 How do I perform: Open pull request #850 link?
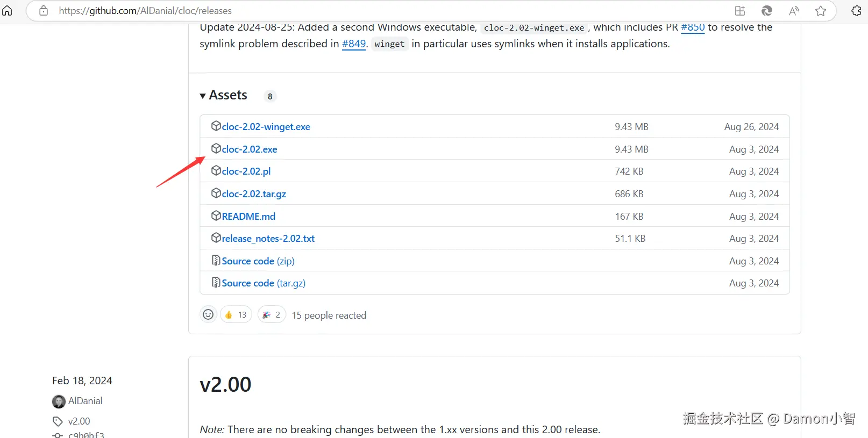693,27
